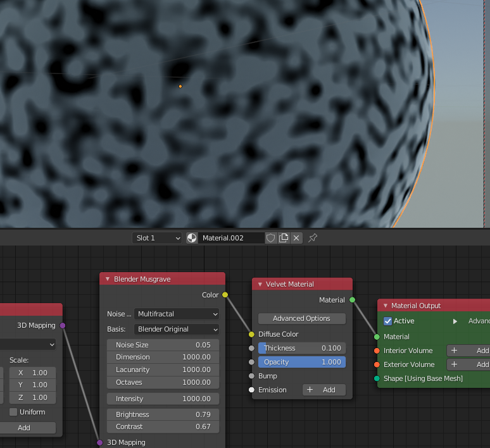Click the Material.002 name field
The width and height of the screenshot is (490, 448).
pyautogui.click(x=231, y=238)
